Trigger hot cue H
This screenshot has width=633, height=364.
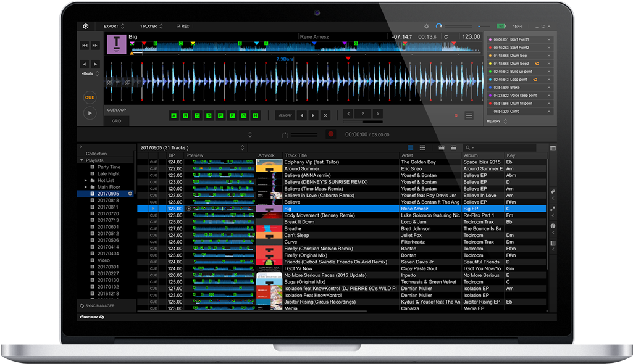(256, 116)
